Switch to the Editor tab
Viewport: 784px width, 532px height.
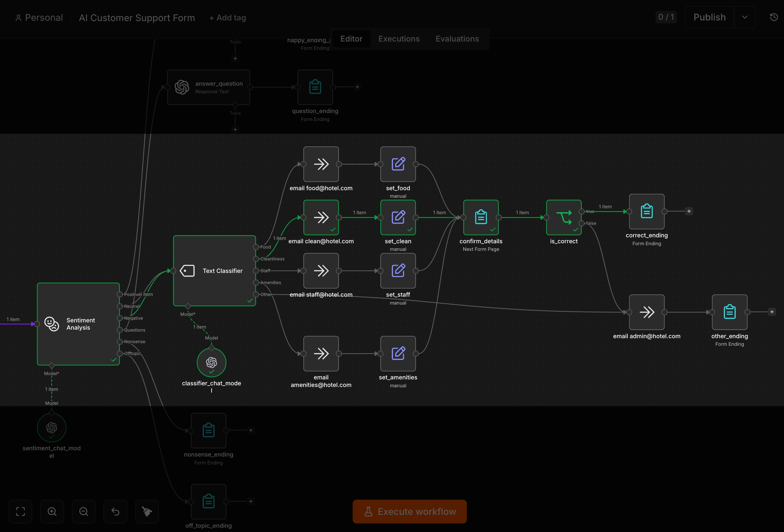pyautogui.click(x=351, y=39)
